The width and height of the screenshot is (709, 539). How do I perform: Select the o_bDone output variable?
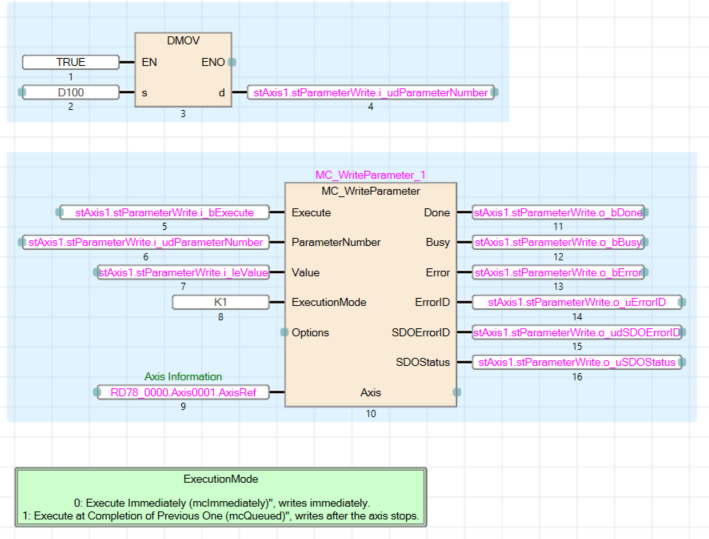(558, 212)
